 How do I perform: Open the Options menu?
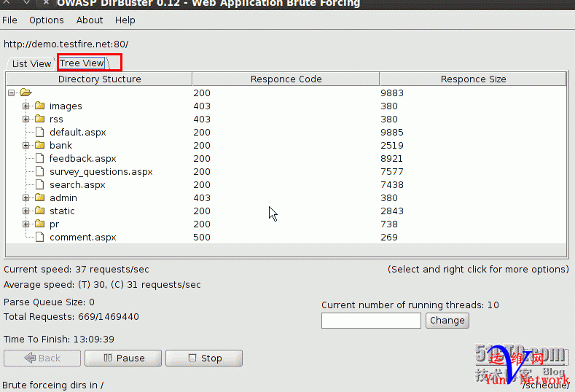tap(47, 20)
